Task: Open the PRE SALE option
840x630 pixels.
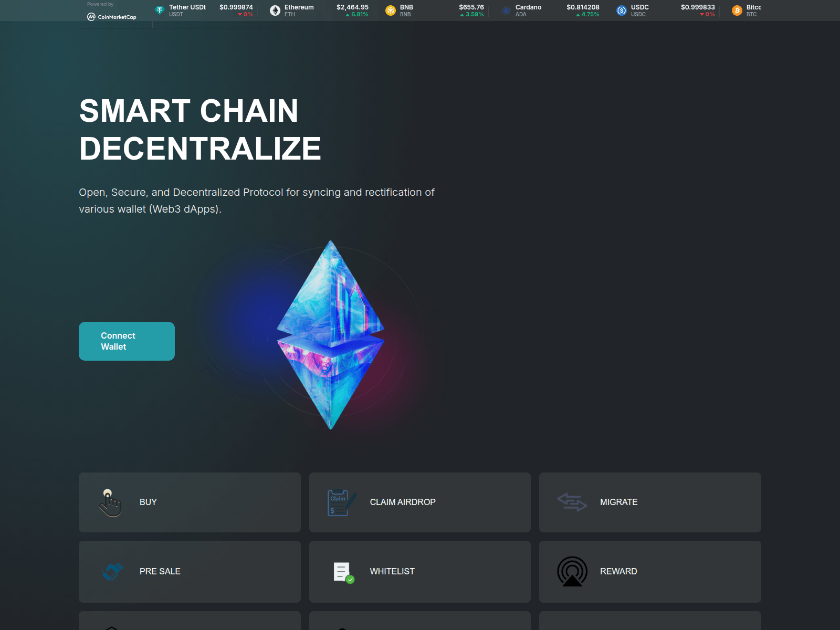Action: [160, 571]
